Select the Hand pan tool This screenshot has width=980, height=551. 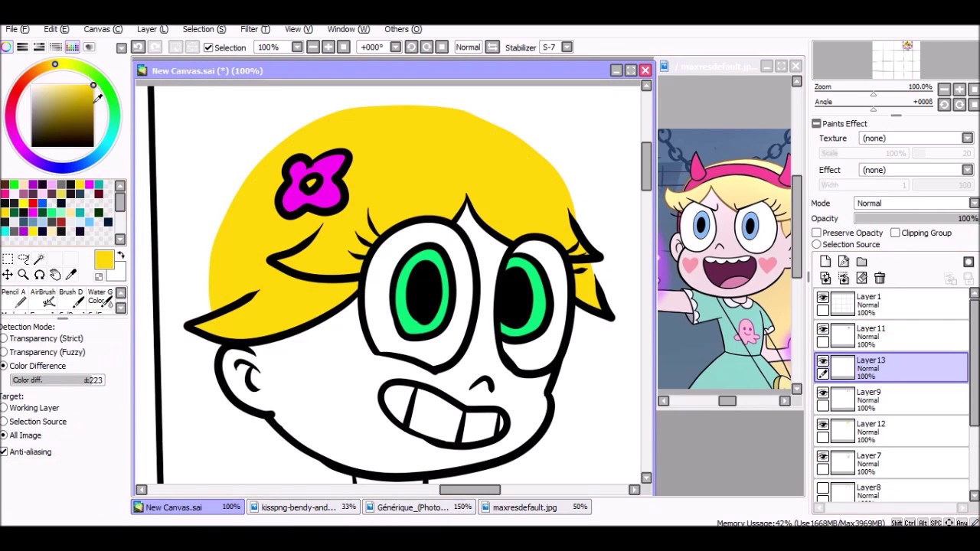pos(55,275)
